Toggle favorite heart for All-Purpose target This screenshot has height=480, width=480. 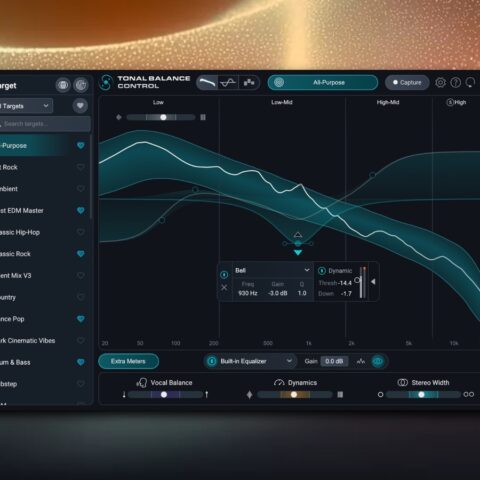[x=81, y=145]
